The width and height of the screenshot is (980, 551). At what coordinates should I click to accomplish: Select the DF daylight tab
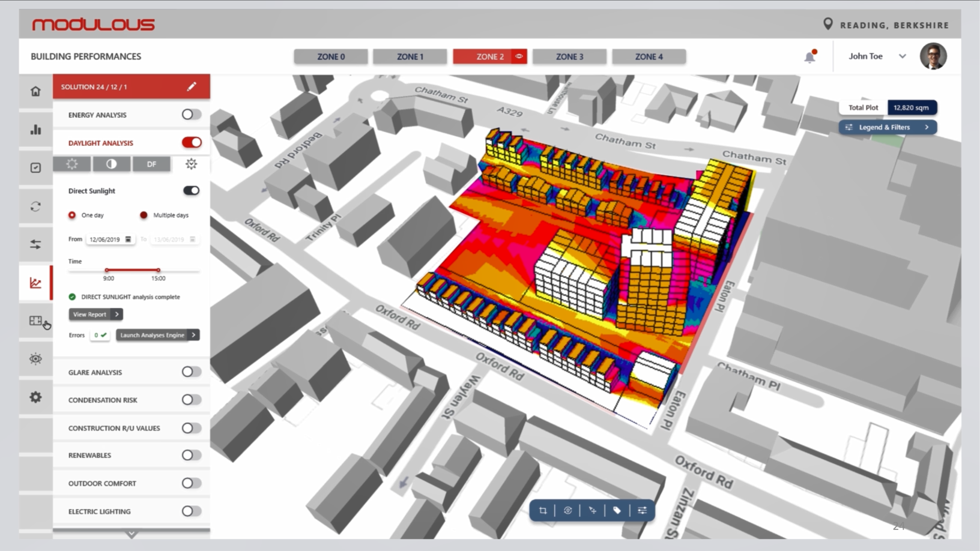[151, 164]
